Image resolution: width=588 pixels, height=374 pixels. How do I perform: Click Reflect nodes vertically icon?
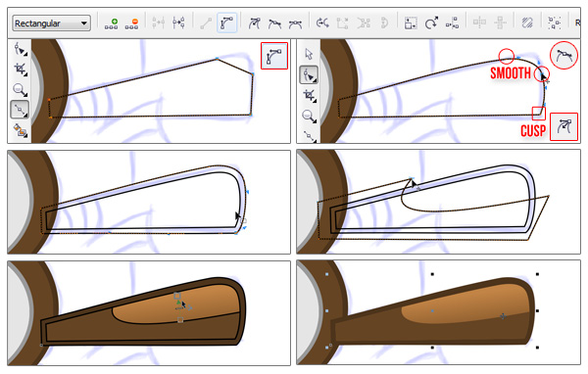[x=500, y=23]
